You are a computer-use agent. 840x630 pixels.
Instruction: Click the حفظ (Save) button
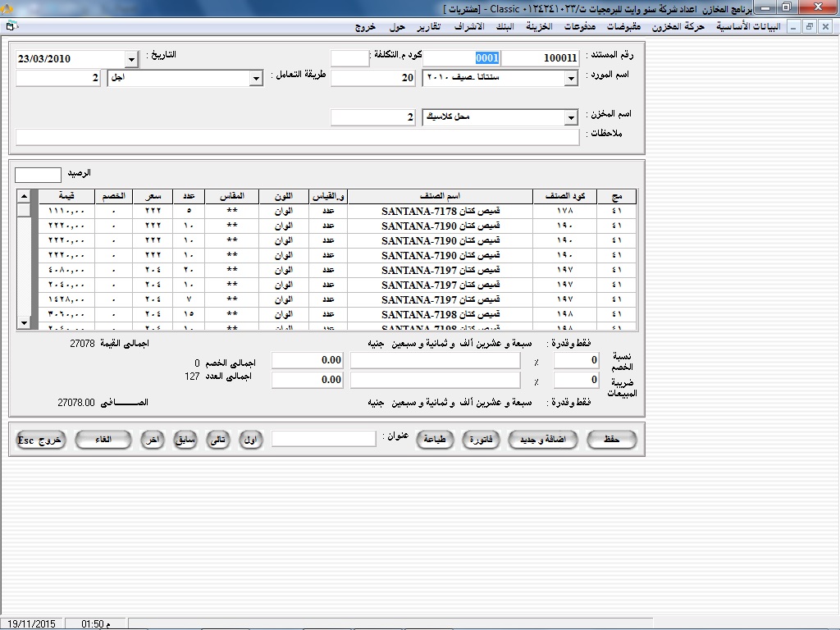click(x=610, y=441)
